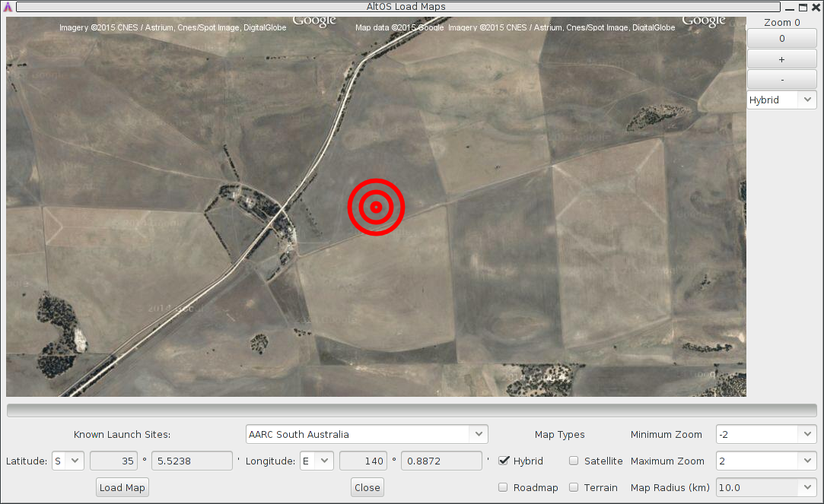Tick the Terrain map type checkbox

tap(574, 487)
